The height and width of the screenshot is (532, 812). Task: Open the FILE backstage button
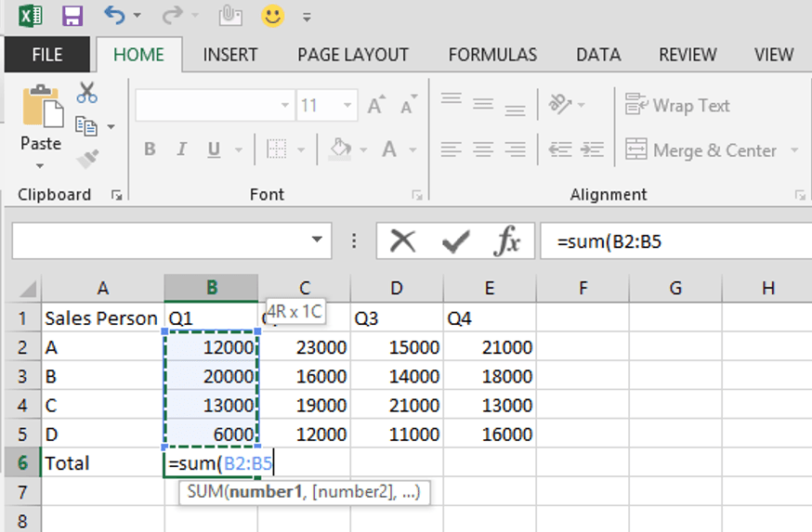[47, 55]
